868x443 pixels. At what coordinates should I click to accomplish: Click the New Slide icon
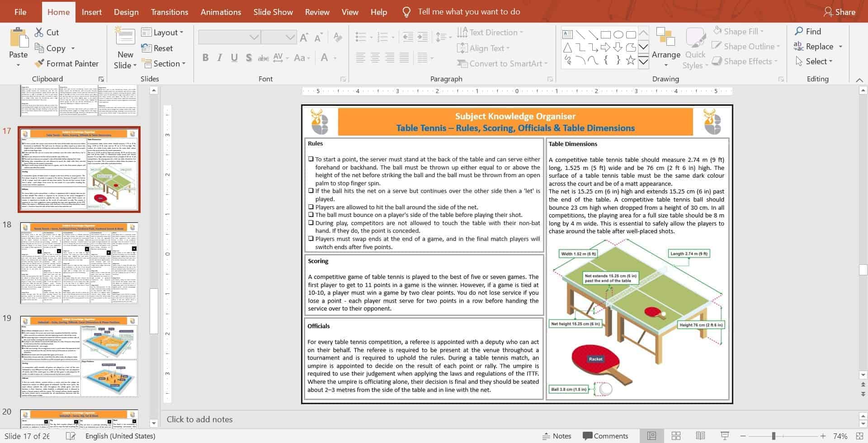coord(125,38)
